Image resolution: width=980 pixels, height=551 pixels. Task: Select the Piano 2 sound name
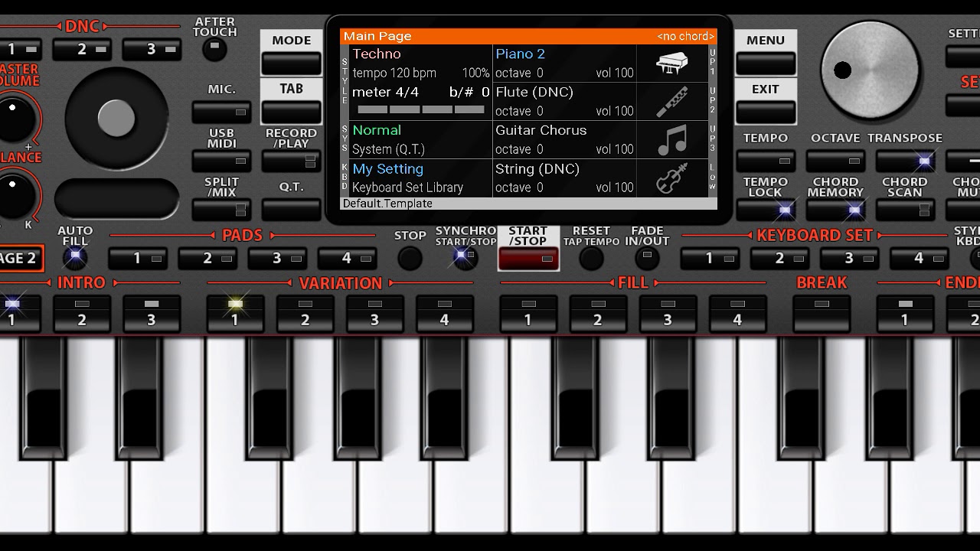click(520, 54)
